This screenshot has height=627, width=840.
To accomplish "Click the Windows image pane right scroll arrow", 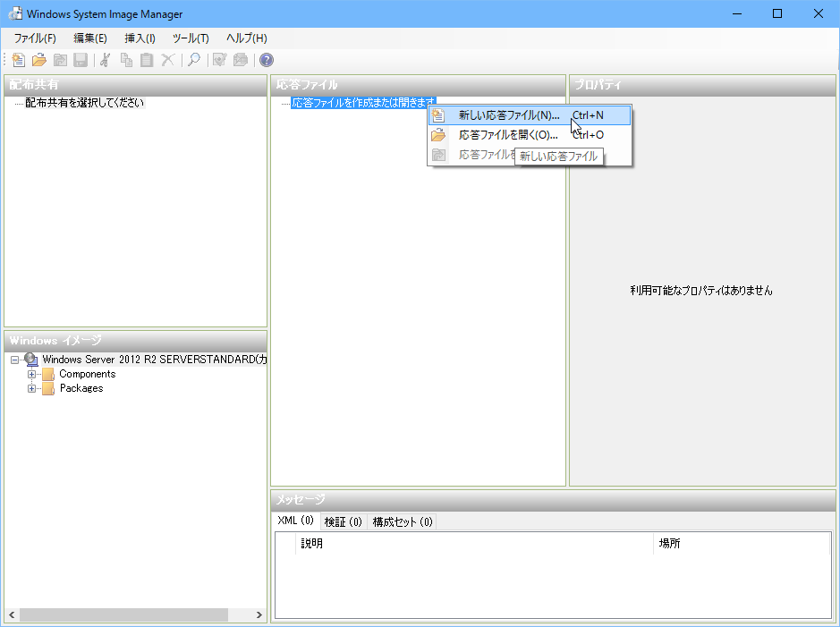I will tap(259, 614).
